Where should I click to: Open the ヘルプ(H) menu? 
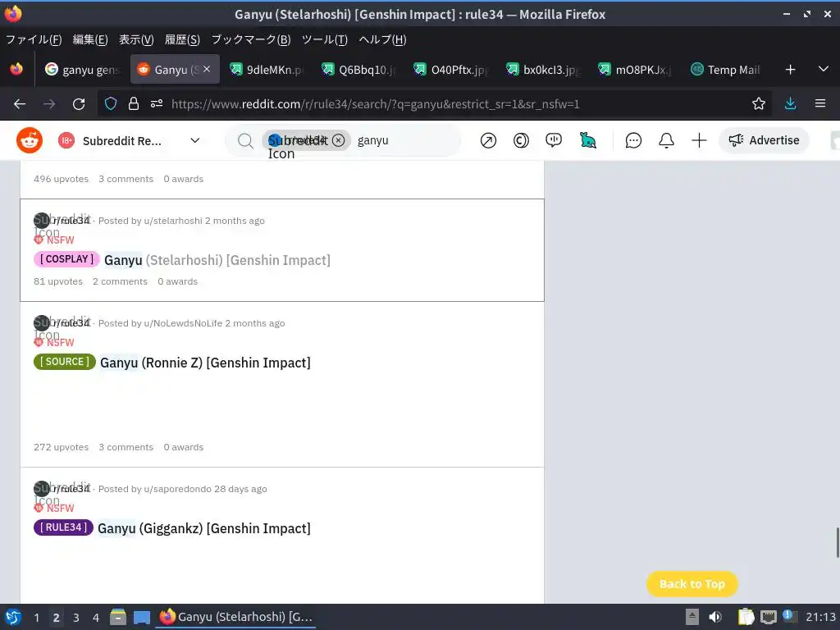382,39
